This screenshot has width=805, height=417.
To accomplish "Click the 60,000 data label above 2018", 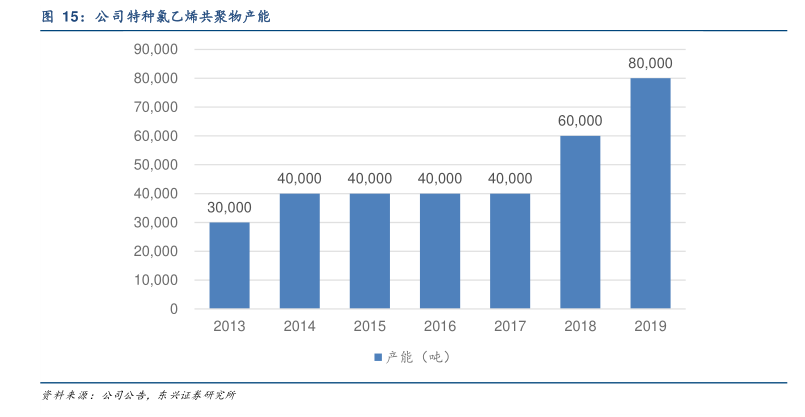I will [580, 121].
